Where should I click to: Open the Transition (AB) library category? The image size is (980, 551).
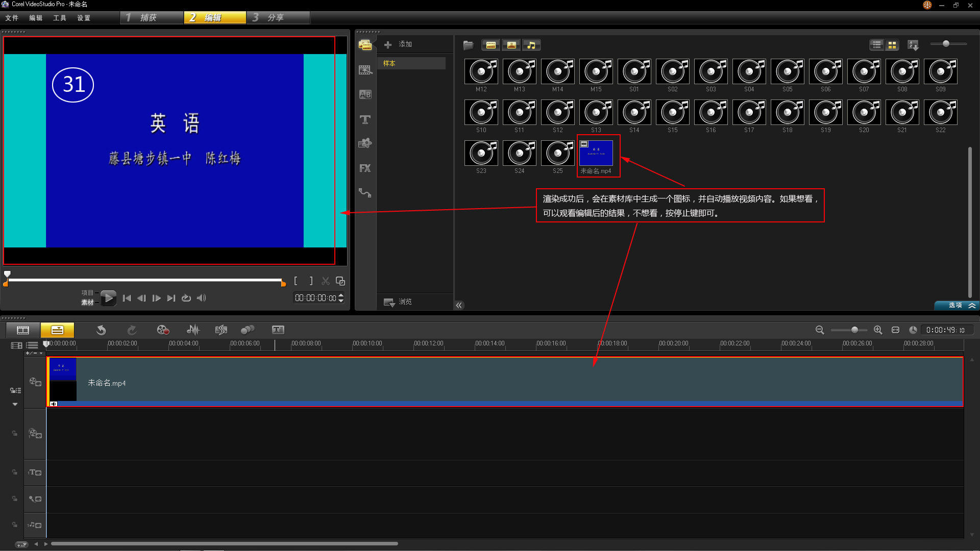click(x=365, y=94)
